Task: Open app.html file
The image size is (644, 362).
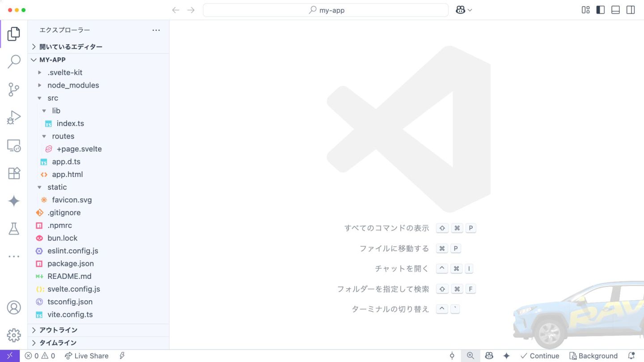Action: click(x=98, y=174)
